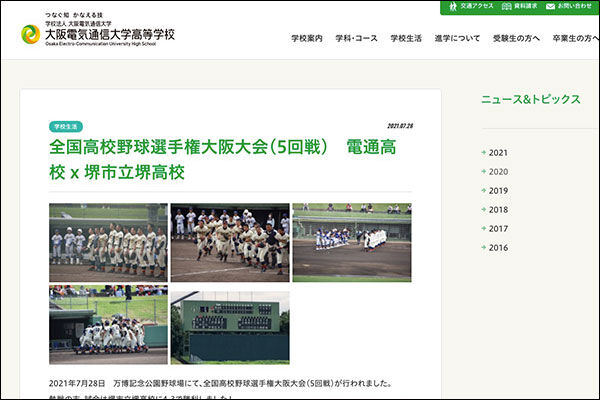This screenshot has height=400, width=600.
Task: Click the arrow icon beside 2020
Action: [484, 171]
